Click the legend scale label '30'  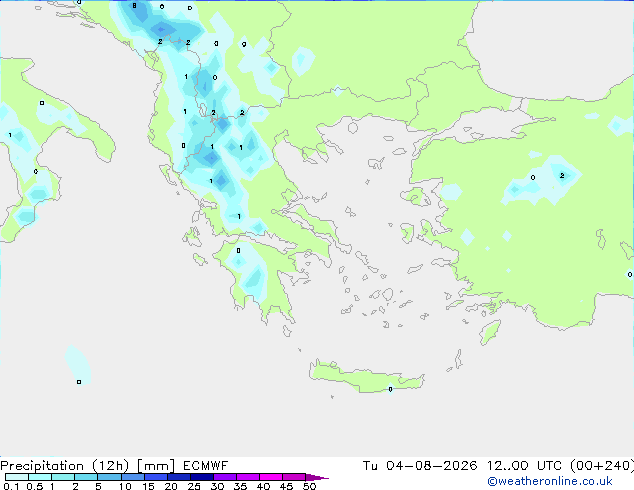point(217,486)
